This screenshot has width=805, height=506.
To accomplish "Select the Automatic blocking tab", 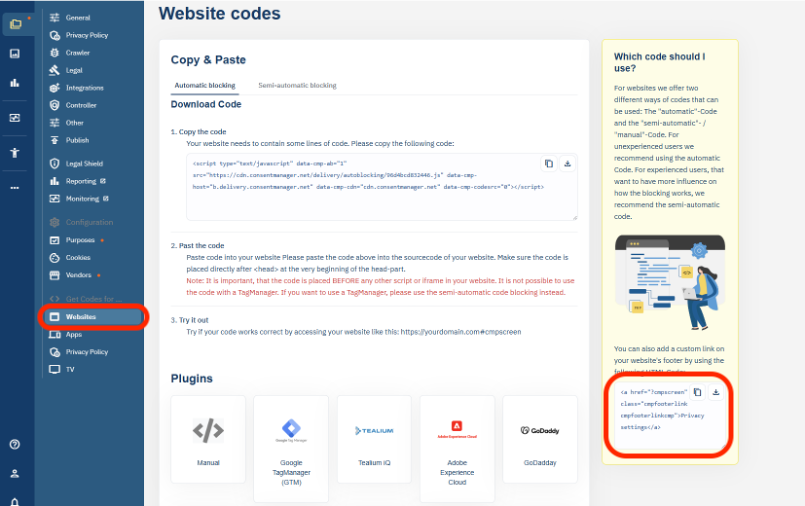I will click(x=204, y=86).
